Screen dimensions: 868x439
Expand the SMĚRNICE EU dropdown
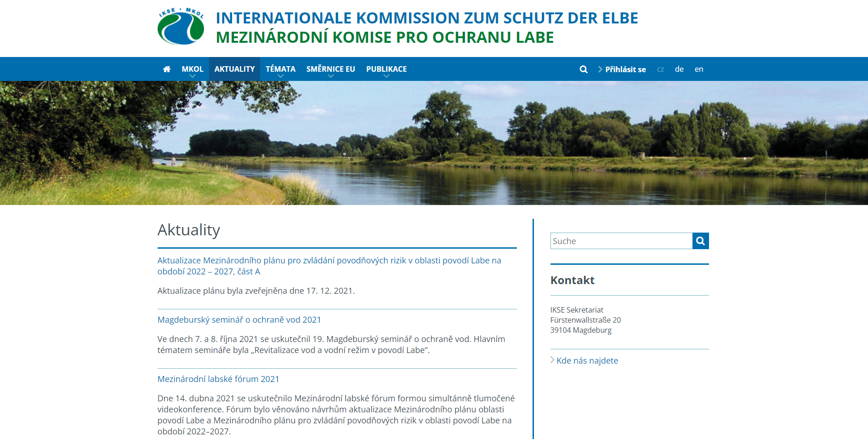(x=331, y=76)
